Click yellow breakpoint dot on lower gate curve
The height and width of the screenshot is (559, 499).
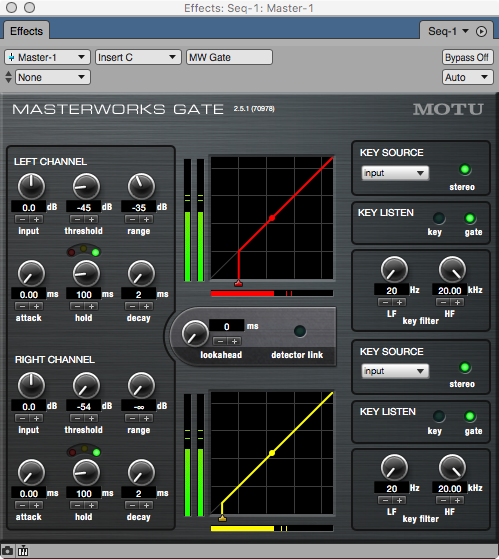(x=272, y=453)
